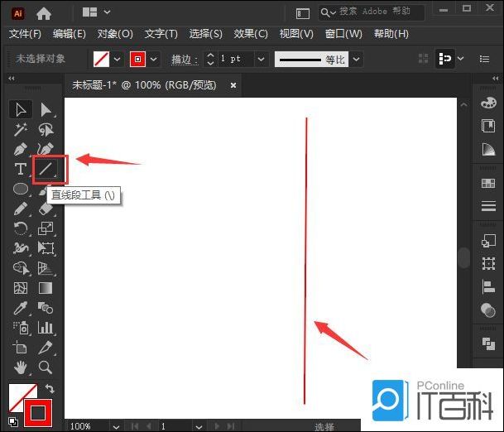The width and height of the screenshot is (504, 432).
Task: Expand the search options arrow beside magnifier
Action: [334, 13]
